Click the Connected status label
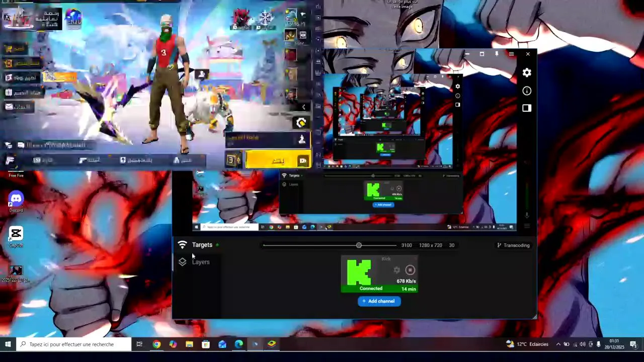644x362 pixels. (x=371, y=289)
